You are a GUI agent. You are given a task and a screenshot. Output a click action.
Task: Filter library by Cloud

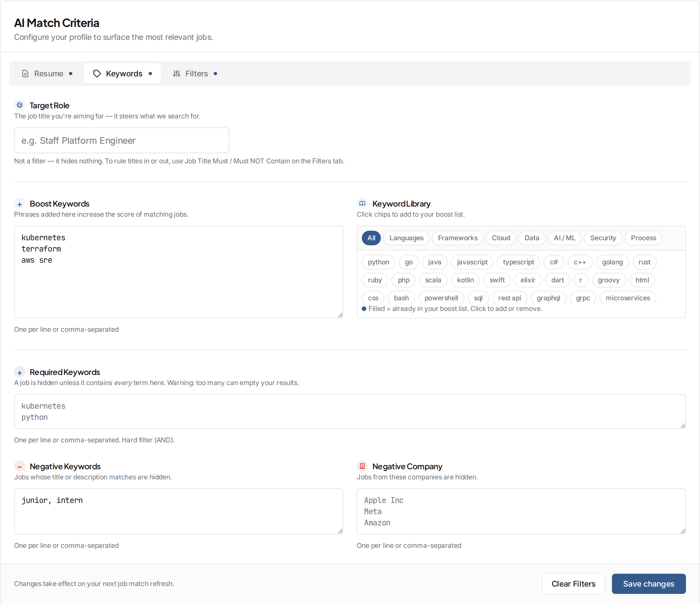501,238
